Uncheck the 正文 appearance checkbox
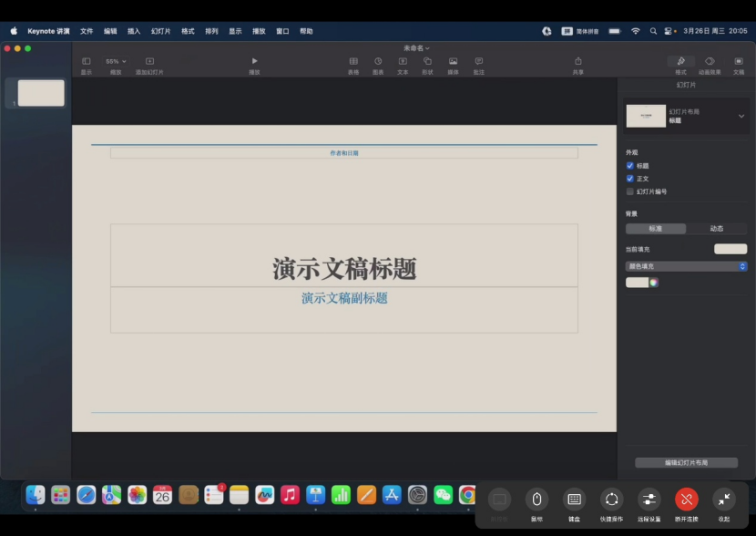Viewport: 756px width, 536px height. pos(629,179)
